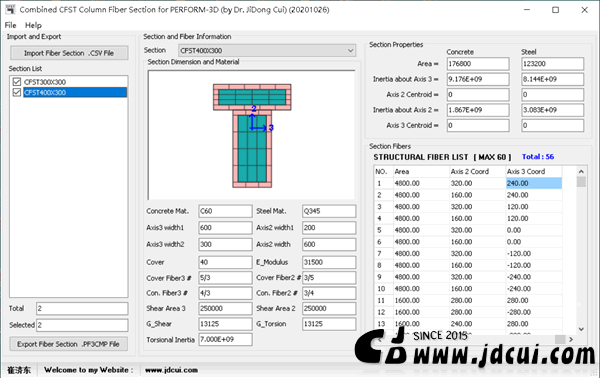Click the horizontal scroll right arrow of fiber list
Image resolution: width=600 pixels, height=378 pixels.
coord(571,339)
